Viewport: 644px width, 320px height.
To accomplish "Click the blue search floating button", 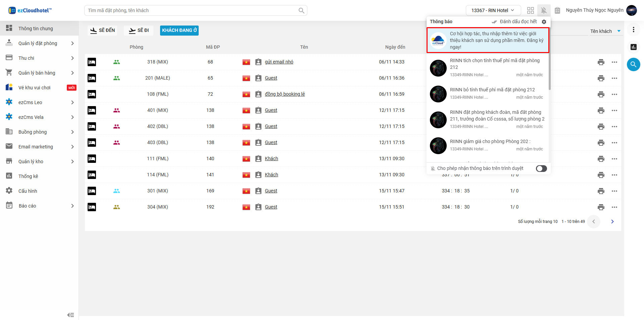I will point(633,64).
